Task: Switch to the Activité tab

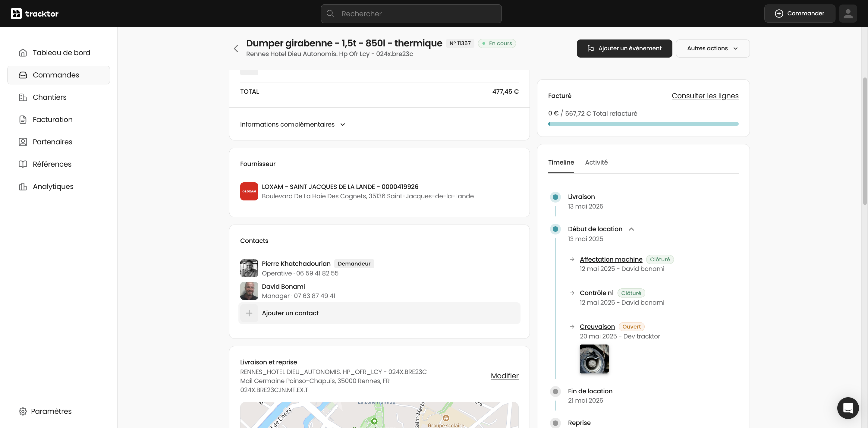Action: [x=596, y=162]
